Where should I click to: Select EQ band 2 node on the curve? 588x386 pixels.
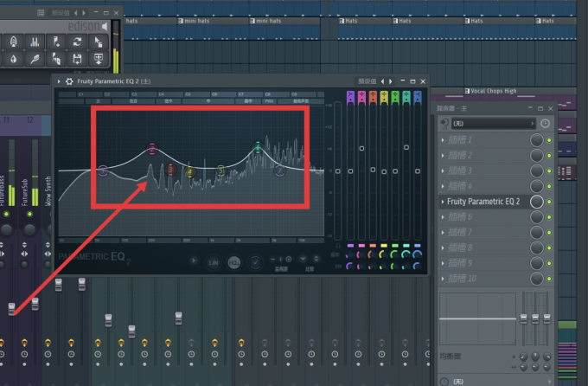[152, 149]
